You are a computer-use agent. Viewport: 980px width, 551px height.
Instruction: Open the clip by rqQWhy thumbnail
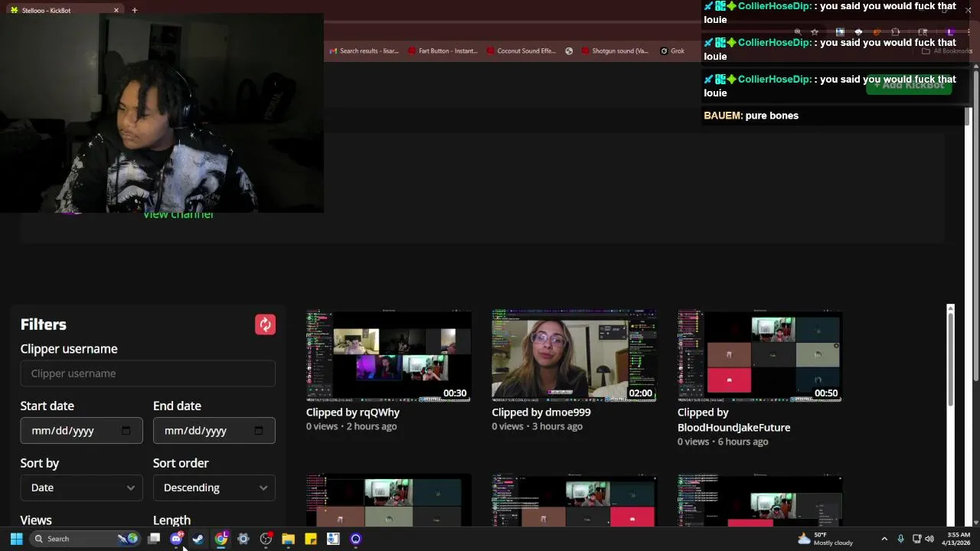pyautogui.click(x=389, y=355)
